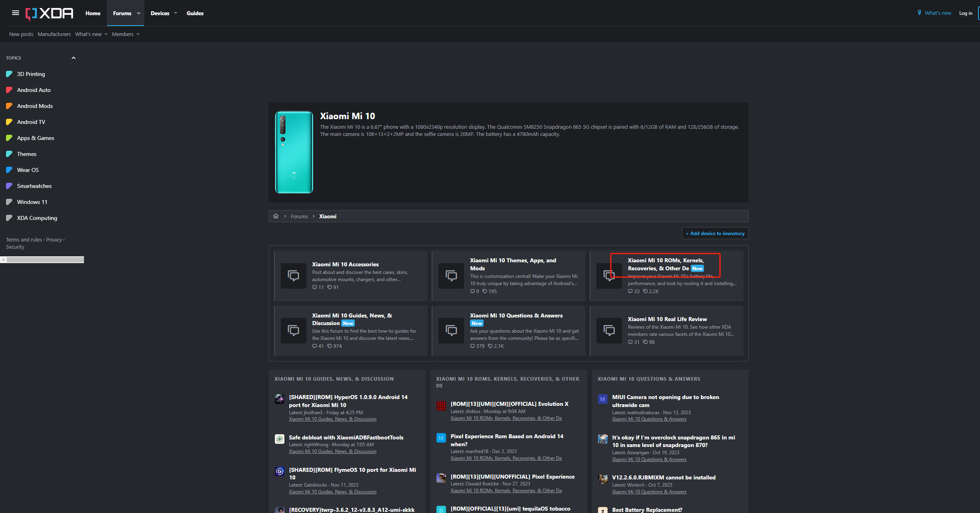Image resolution: width=980 pixels, height=513 pixels.
Task: Open Xiaomi Mi 10 Guides, News, & Discussion forum
Action: point(352,319)
